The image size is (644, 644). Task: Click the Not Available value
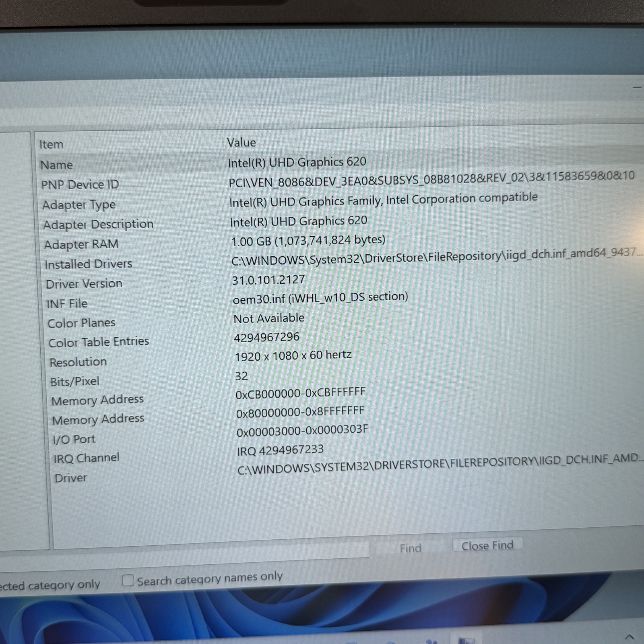coord(269,318)
